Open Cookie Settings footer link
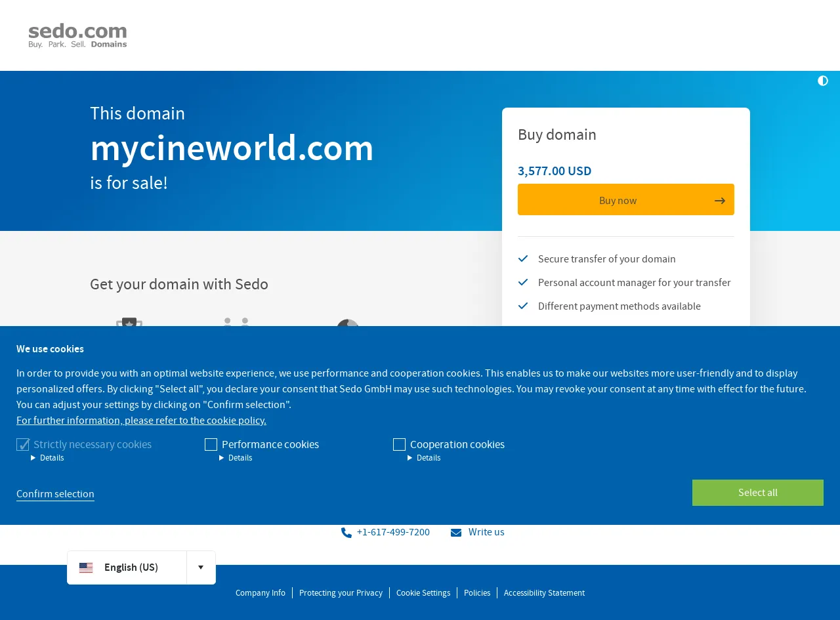840x620 pixels. point(423,593)
